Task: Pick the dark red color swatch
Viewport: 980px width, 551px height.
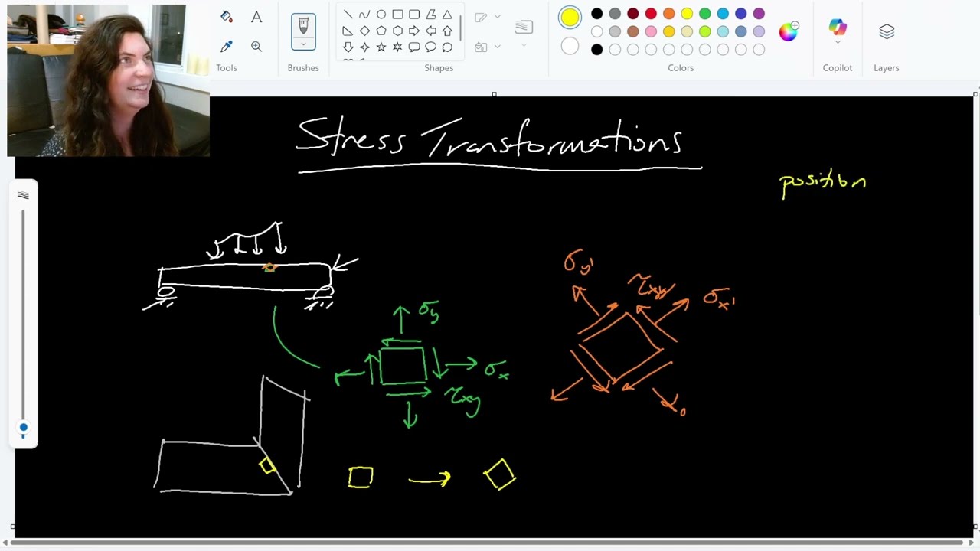Action: (x=633, y=14)
